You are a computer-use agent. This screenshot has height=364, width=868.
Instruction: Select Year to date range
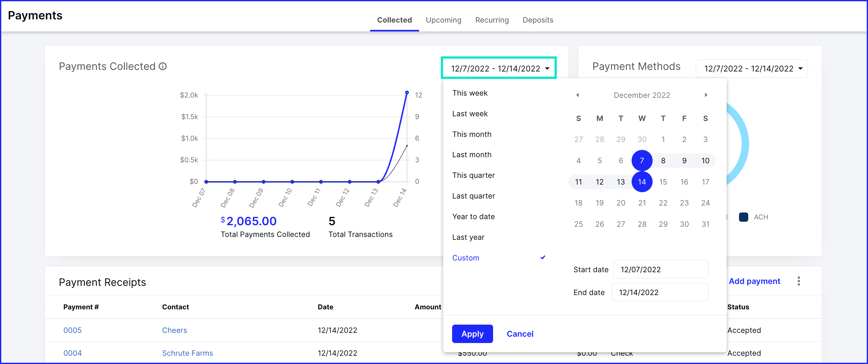tap(473, 217)
